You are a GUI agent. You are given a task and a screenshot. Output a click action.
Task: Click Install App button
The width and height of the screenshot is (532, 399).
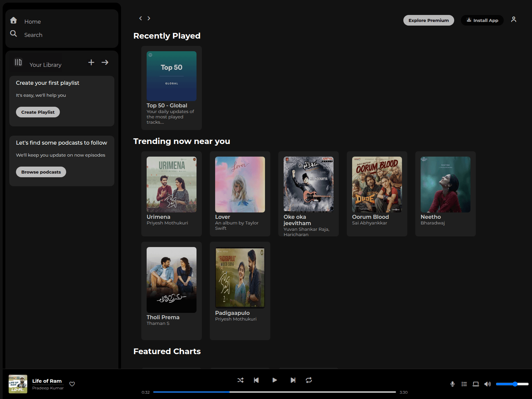[x=482, y=20]
